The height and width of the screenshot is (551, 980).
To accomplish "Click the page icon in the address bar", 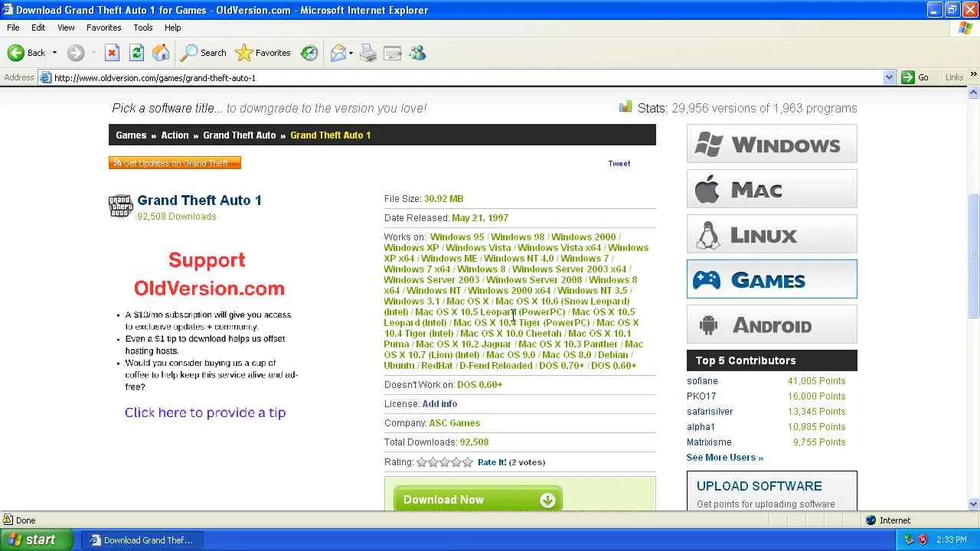I will 46,77.
